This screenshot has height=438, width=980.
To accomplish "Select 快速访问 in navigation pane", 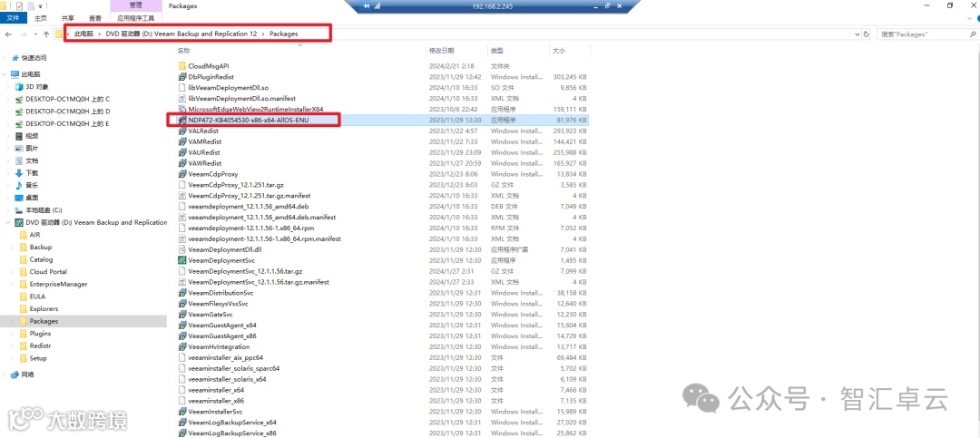I will pyautogui.click(x=34, y=57).
